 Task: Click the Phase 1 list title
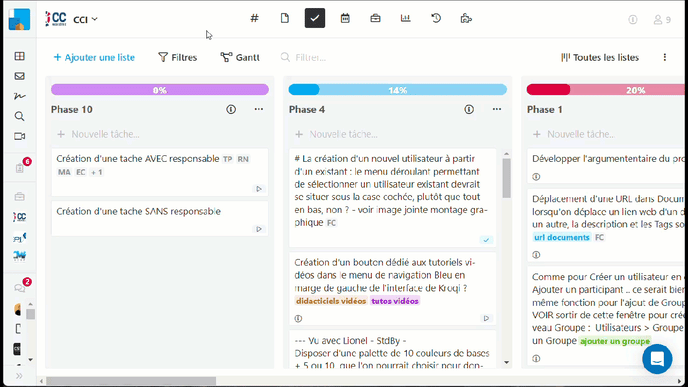[x=545, y=110]
